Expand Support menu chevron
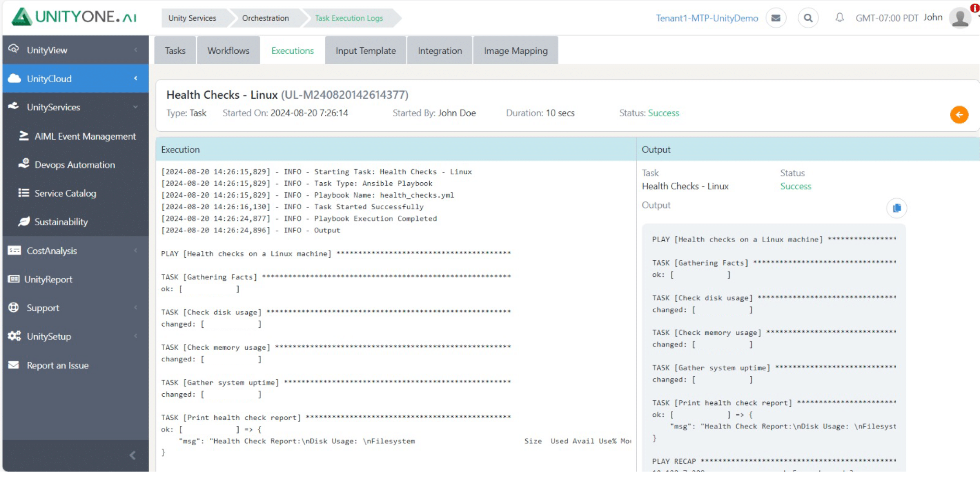 (136, 308)
